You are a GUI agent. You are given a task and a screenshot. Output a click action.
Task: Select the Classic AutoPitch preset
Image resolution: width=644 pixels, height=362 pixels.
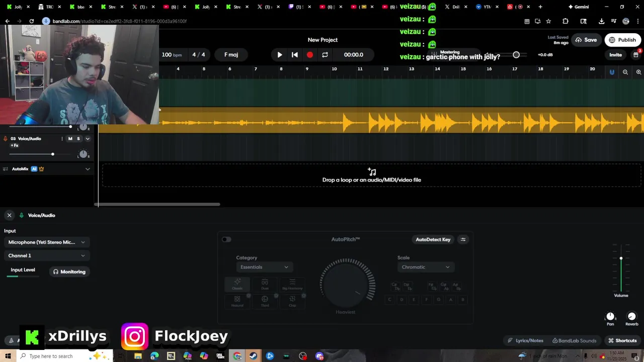pos(237,284)
